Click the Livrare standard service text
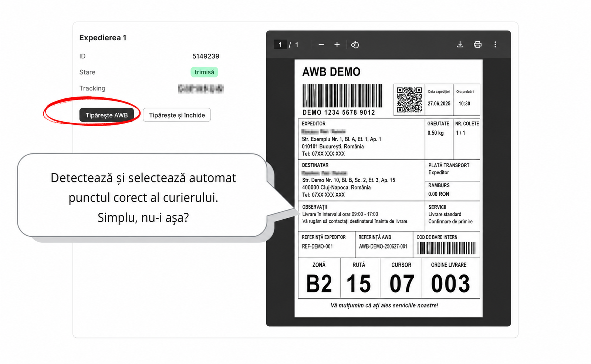Viewport: 591px width, 364px height. coord(445,214)
